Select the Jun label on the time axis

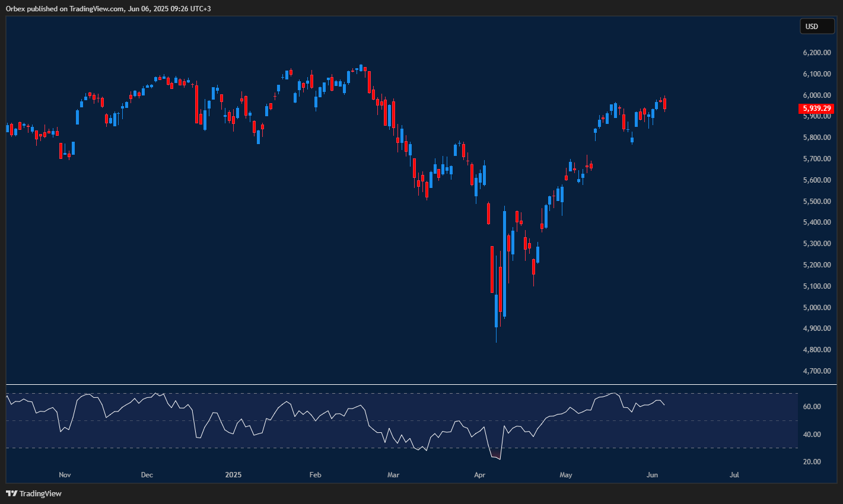[x=652, y=475]
